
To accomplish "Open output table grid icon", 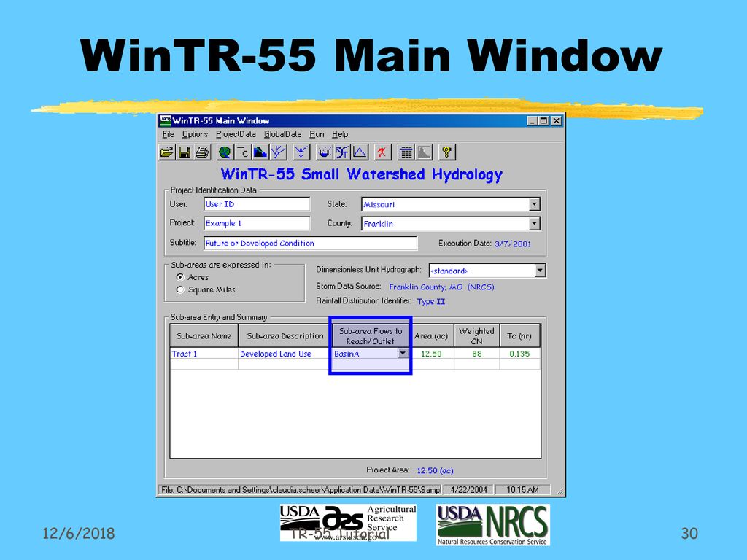I will click(406, 152).
